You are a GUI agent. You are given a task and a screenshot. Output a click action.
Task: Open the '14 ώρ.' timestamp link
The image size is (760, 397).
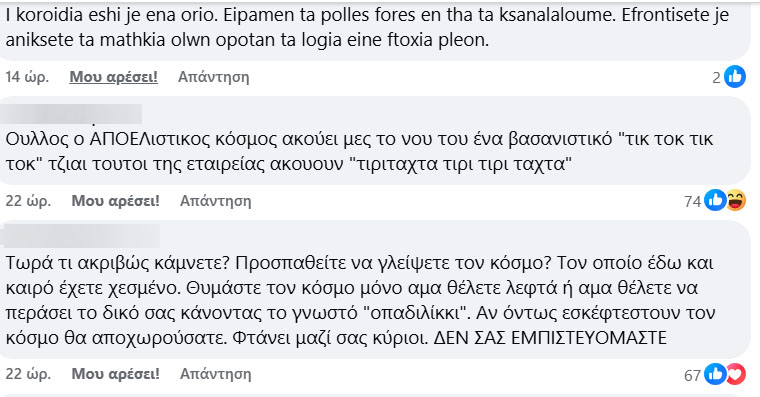point(27,77)
